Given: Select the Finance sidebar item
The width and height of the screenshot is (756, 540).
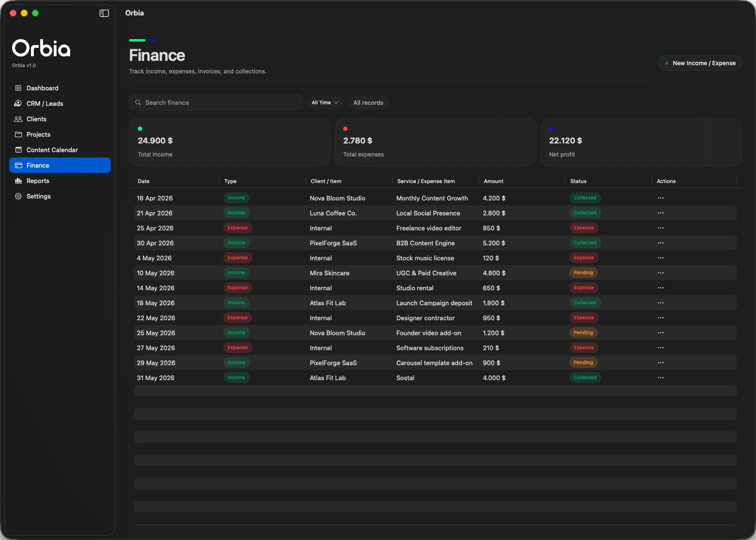Looking at the screenshot, I should 60,165.
